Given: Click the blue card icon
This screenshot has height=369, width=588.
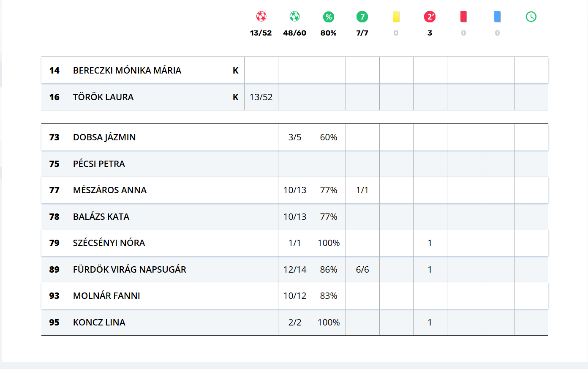Looking at the screenshot, I should [497, 16].
